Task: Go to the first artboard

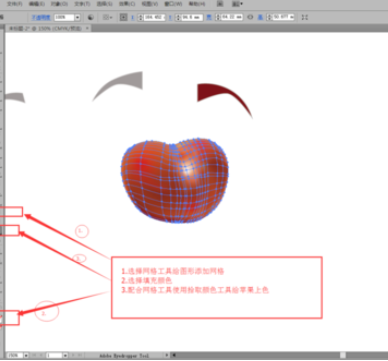Action: 33,355
